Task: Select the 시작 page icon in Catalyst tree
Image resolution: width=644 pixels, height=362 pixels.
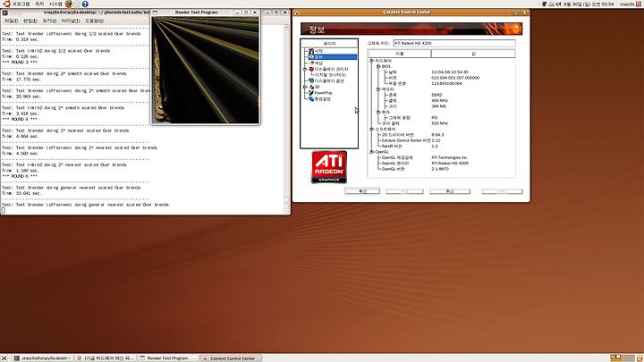Action: coord(311,51)
